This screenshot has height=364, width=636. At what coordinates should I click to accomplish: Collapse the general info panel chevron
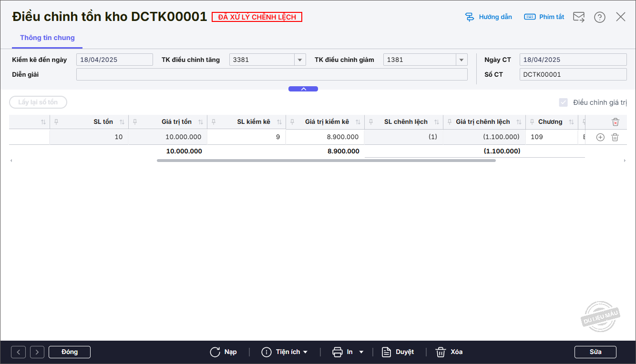click(303, 89)
